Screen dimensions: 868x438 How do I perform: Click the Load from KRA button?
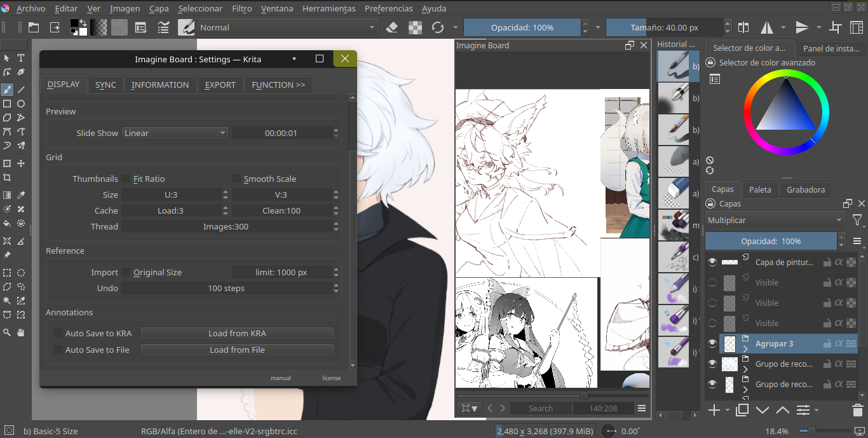tap(237, 333)
